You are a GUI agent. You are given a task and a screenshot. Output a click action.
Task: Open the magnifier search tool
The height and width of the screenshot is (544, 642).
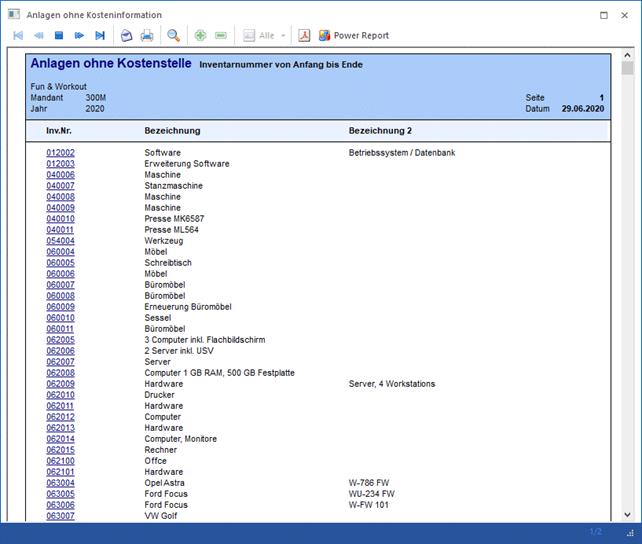pyautogui.click(x=174, y=36)
